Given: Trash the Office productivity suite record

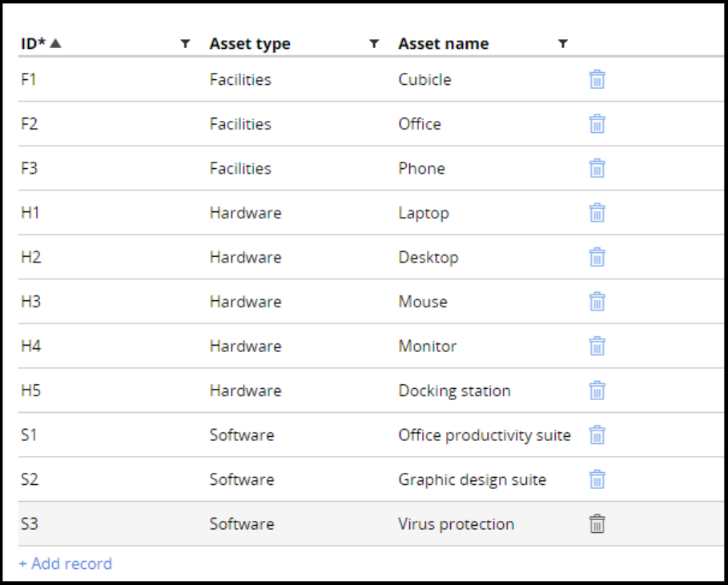Looking at the screenshot, I should point(597,435).
